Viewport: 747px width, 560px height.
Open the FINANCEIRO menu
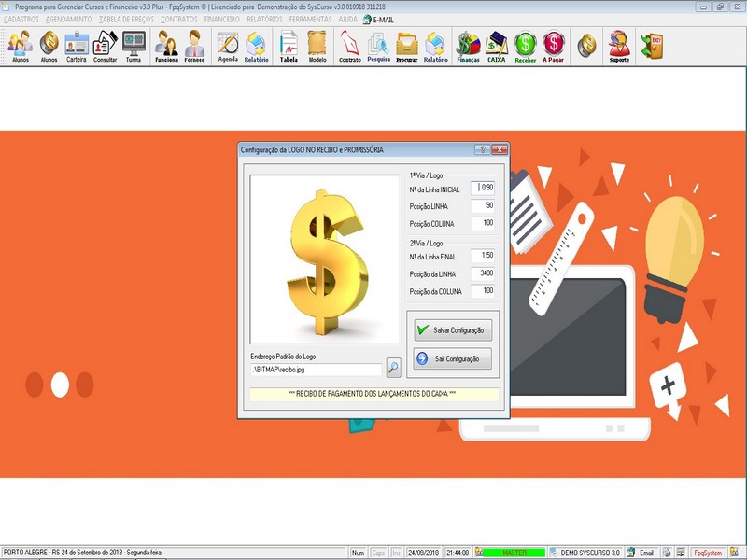[221, 20]
